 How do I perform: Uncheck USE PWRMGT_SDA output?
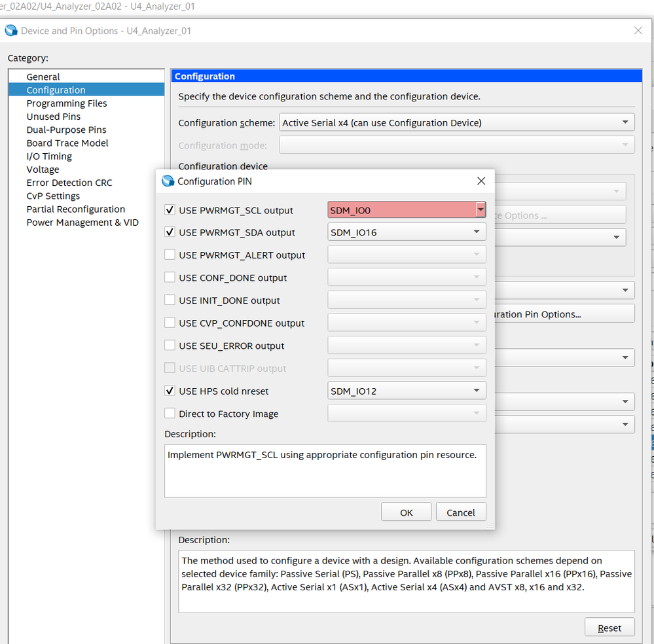[170, 232]
